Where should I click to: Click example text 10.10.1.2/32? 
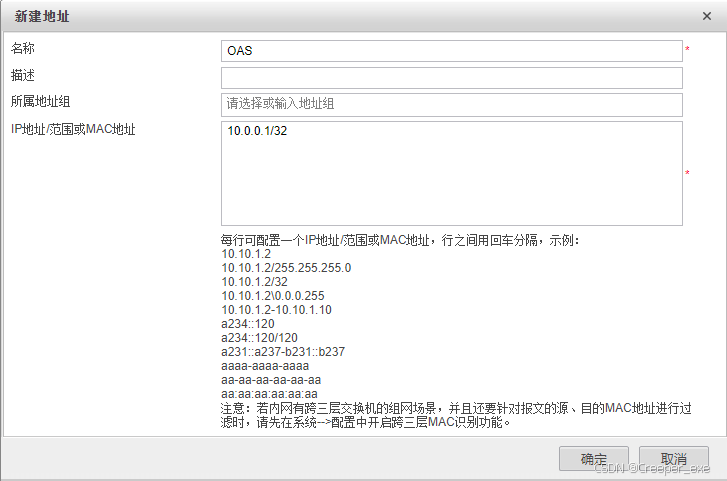255,282
